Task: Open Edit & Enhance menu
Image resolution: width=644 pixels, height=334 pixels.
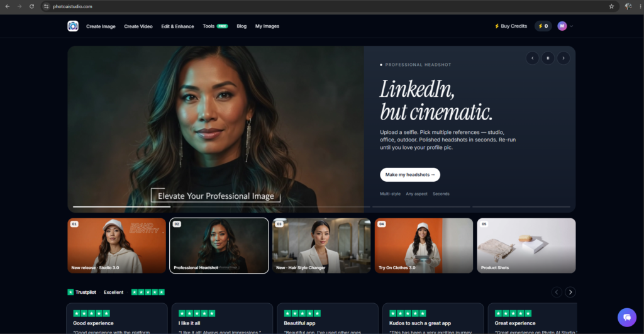Action: click(177, 26)
